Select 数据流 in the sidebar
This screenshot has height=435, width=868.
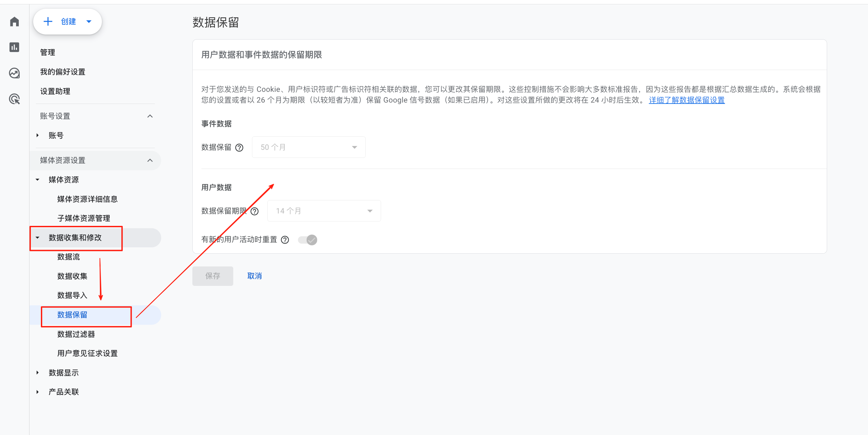(x=68, y=257)
